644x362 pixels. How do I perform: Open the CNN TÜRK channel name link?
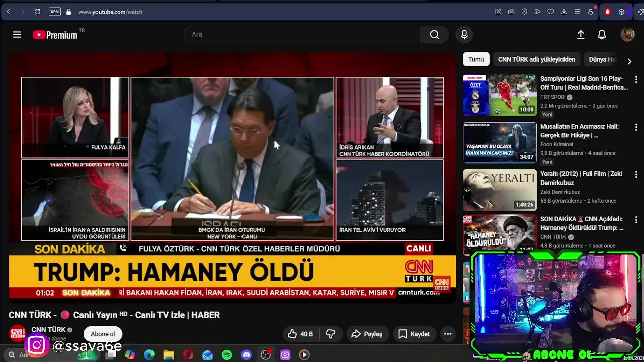click(48, 330)
